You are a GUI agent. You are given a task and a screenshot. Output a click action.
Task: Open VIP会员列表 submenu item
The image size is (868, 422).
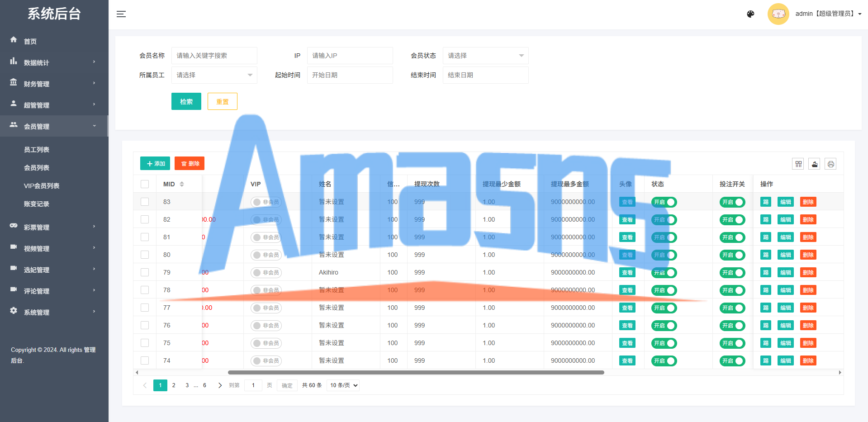[x=42, y=186]
